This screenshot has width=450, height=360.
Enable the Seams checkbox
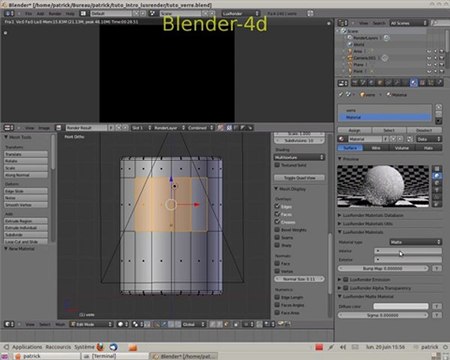[277, 237]
